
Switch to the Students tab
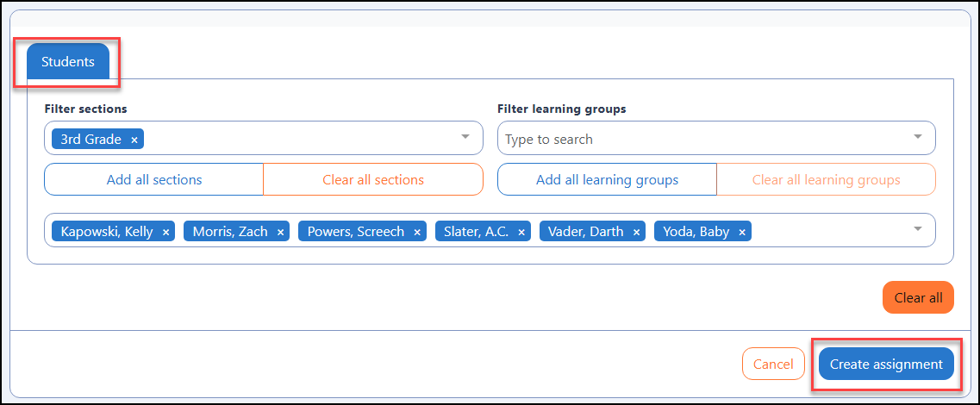tap(68, 62)
